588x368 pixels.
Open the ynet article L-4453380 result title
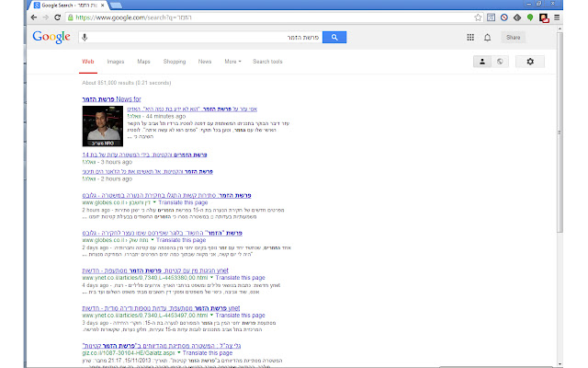coord(155,270)
